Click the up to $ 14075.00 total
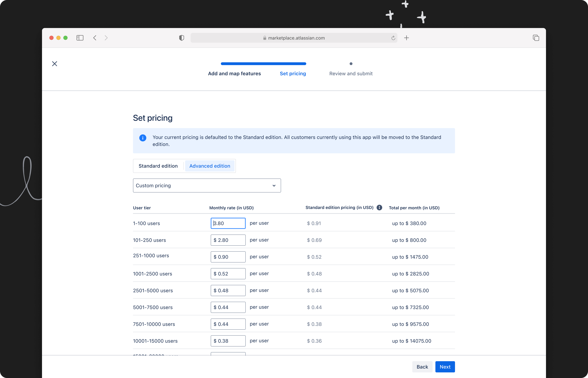588x378 pixels. click(x=412, y=341)
